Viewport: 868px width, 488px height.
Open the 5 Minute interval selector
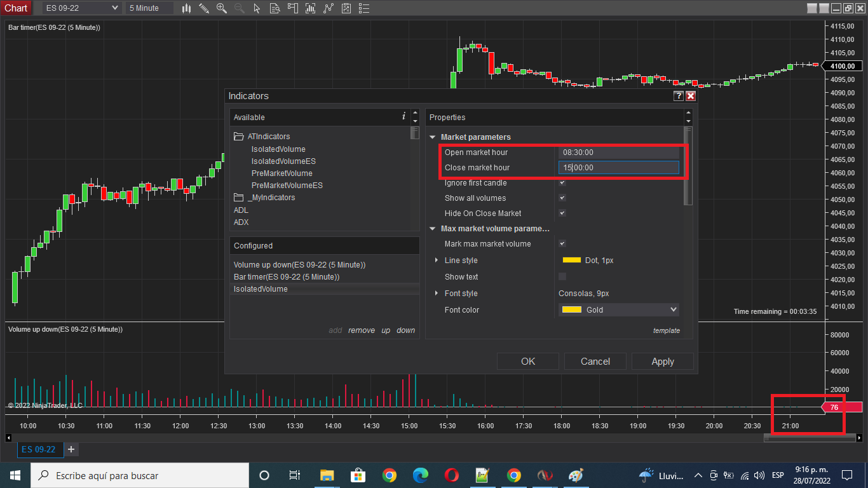click(150, 8)
